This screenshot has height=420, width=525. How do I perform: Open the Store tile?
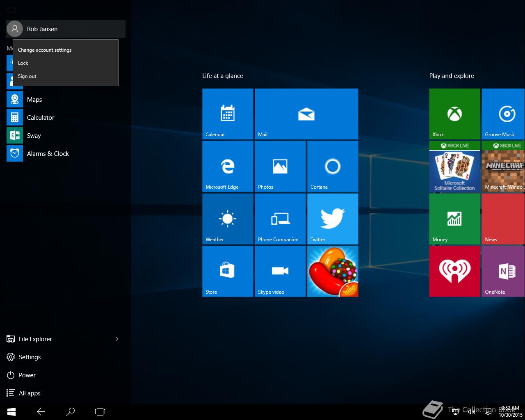pos(228,272)
